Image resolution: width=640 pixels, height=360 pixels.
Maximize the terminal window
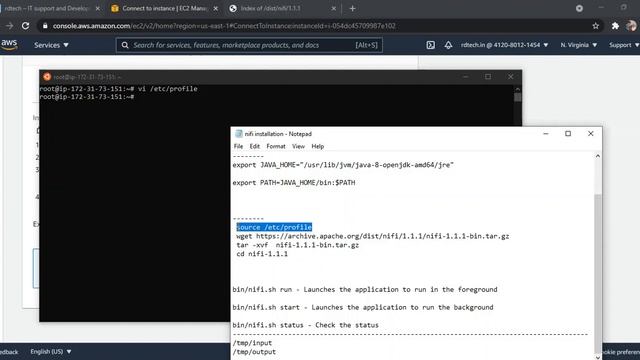pos(488,77)
